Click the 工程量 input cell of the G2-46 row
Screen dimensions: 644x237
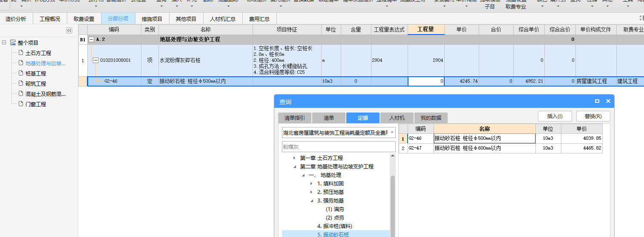[426, 81]
